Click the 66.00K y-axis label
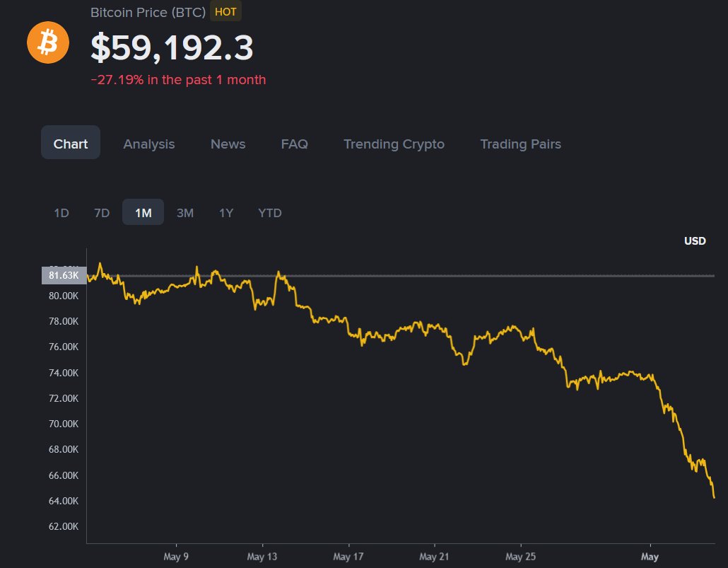 click(x=64, y=475)
